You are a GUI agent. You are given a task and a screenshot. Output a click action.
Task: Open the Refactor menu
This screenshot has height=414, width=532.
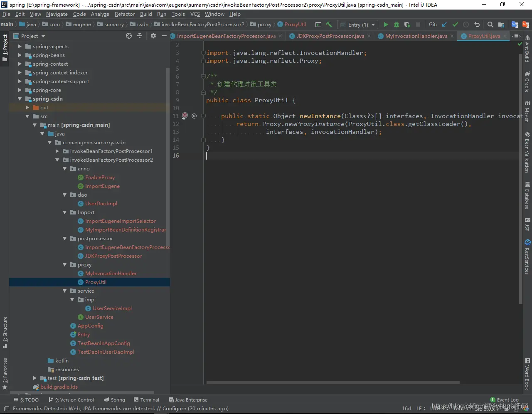125,14
